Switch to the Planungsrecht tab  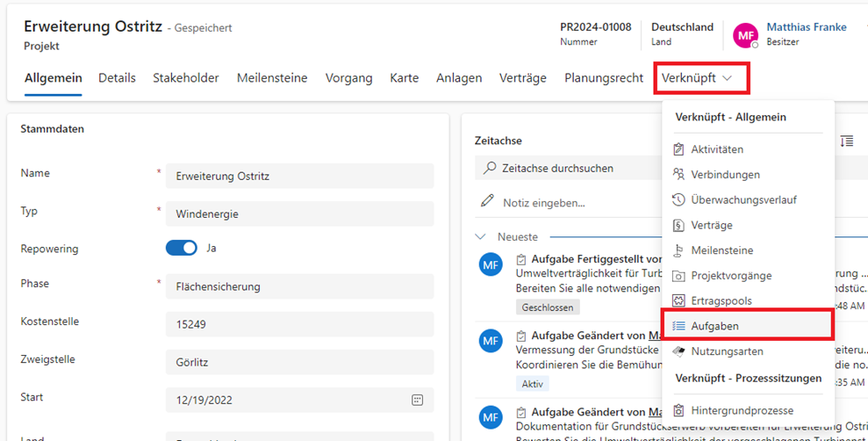604,78
